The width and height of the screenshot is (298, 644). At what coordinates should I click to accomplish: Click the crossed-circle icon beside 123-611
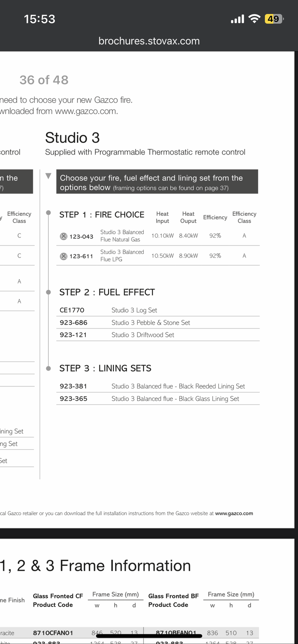coord(64,256)
